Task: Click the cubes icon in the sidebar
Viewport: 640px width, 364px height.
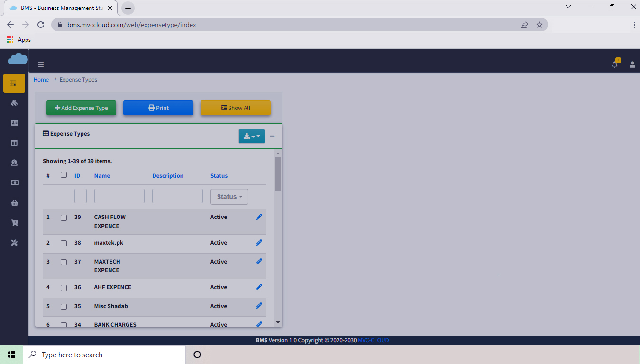Action: [x=14, y=103]
